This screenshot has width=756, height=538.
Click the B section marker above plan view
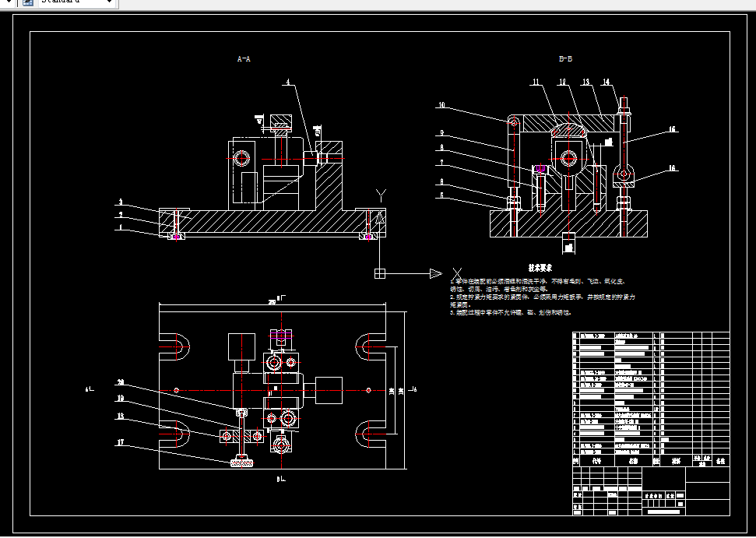pos(280,299)
